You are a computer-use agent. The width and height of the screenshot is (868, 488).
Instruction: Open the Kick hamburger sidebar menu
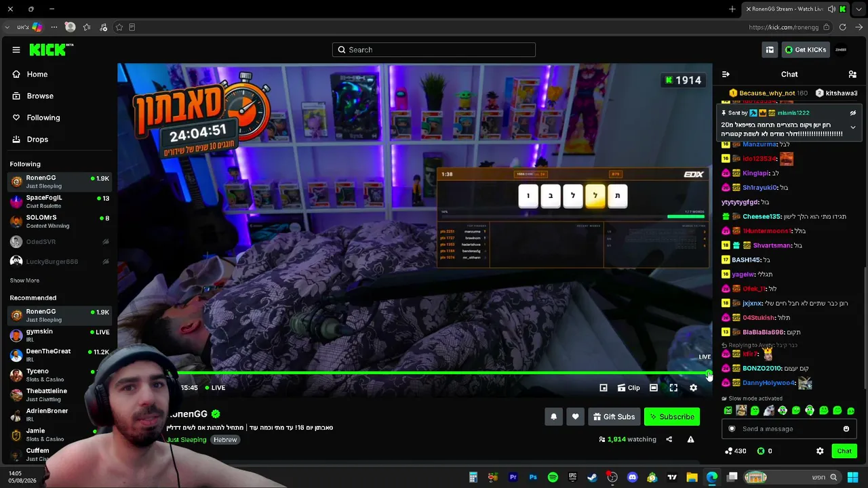16,49
